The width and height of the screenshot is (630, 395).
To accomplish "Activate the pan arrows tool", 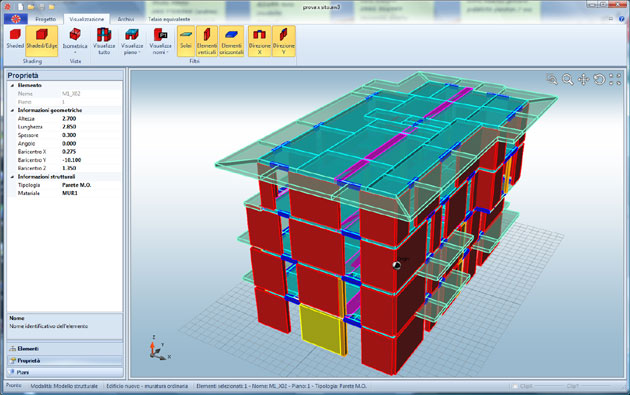I will tap(583, 80).
